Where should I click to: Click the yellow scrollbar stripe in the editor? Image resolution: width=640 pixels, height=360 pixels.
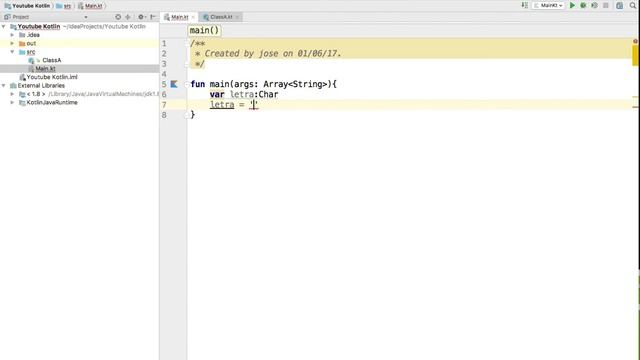(635, 55)
